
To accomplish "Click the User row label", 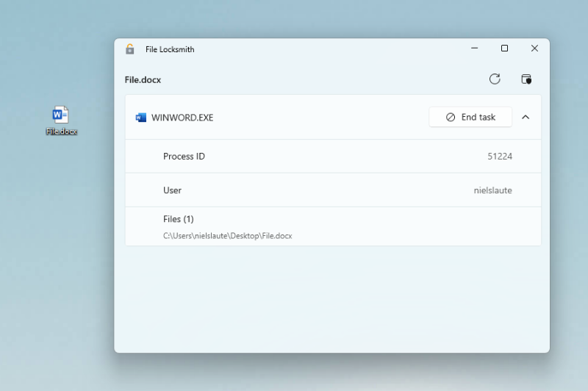I will click(172, 190).
